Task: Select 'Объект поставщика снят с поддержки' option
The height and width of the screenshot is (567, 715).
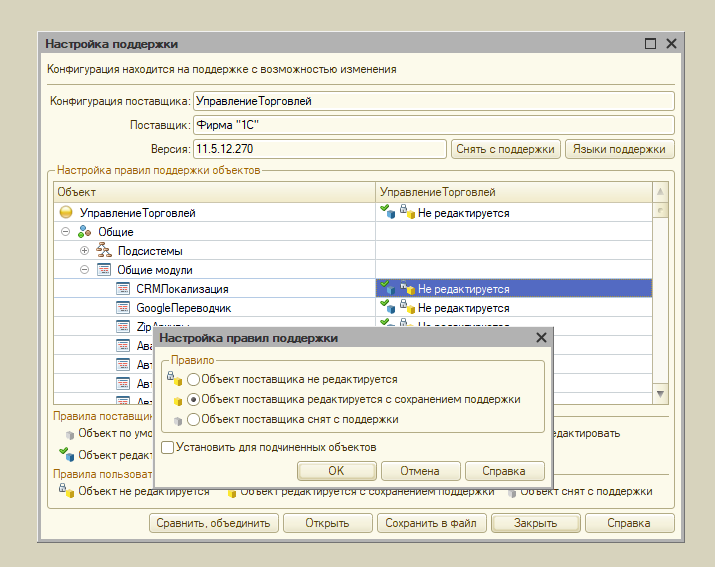Action: pyautogui.click(x=194, y=419)
